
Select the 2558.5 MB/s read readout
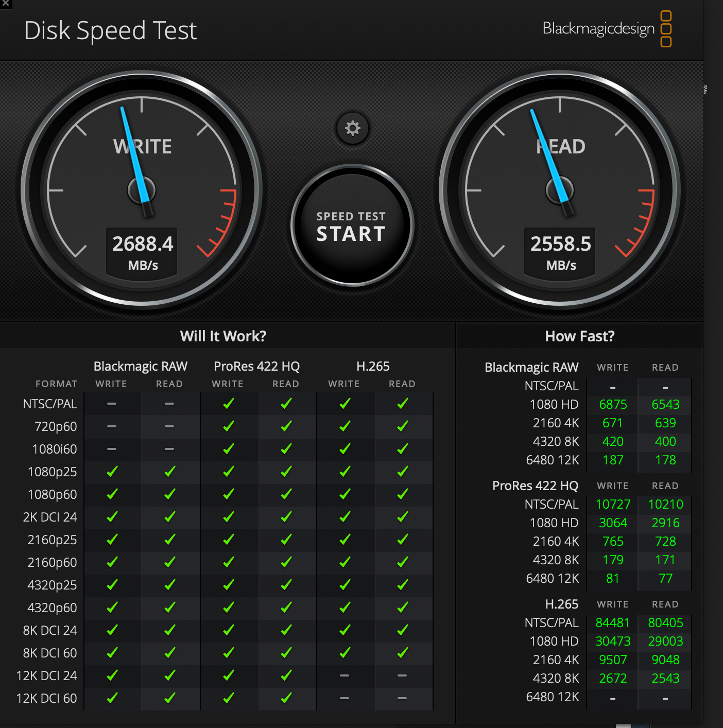coord(560,252)
